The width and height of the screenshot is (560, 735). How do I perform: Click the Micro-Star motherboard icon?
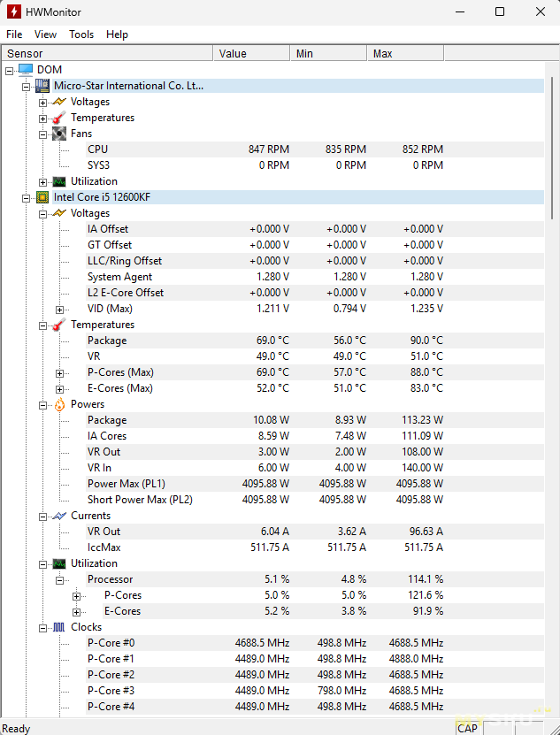(x=42, y=86)
